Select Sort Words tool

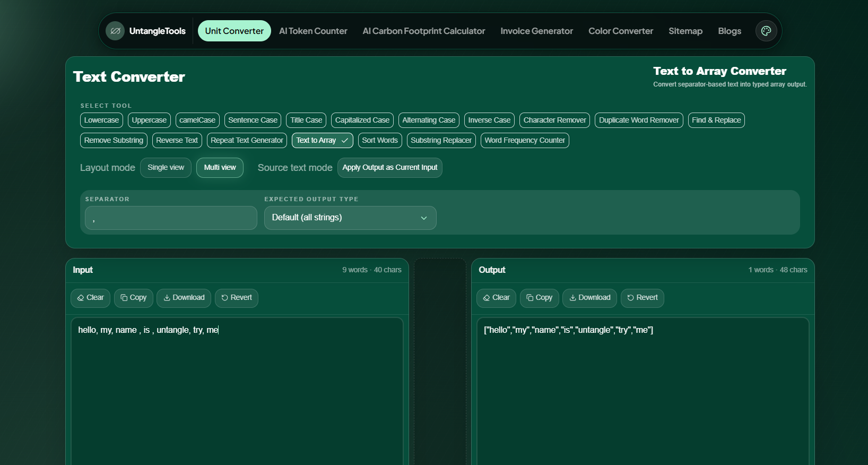pos(380,141)
